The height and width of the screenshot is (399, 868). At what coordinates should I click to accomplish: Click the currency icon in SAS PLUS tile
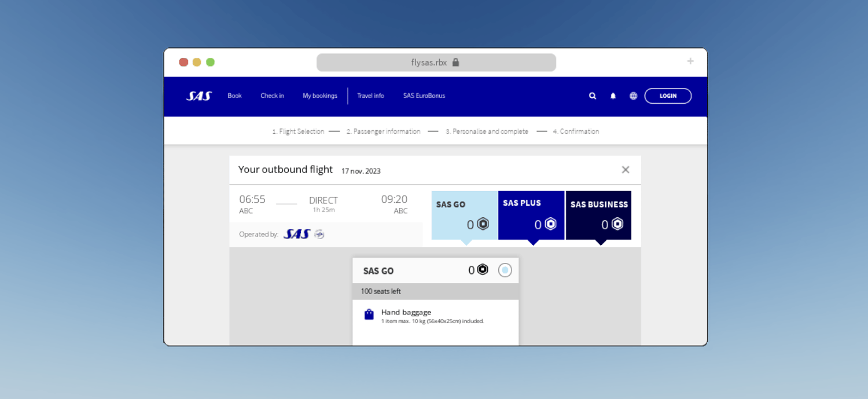(x=551, y=224)
